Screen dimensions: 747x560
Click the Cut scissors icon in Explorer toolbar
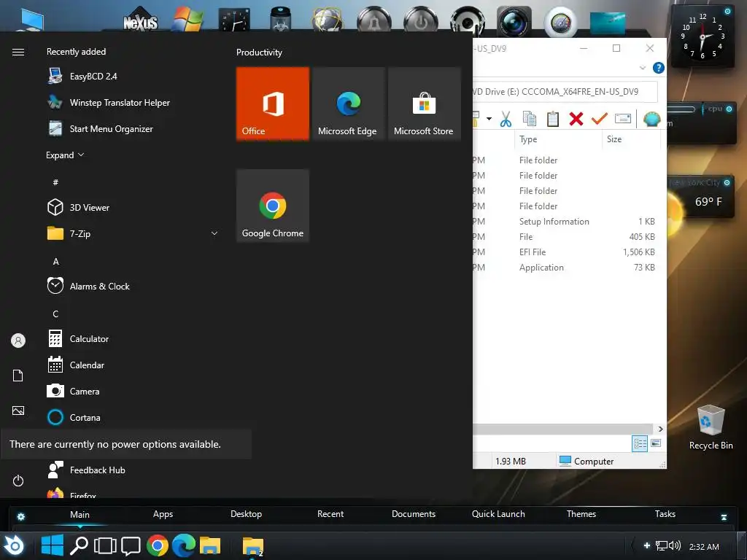(506, 119)
